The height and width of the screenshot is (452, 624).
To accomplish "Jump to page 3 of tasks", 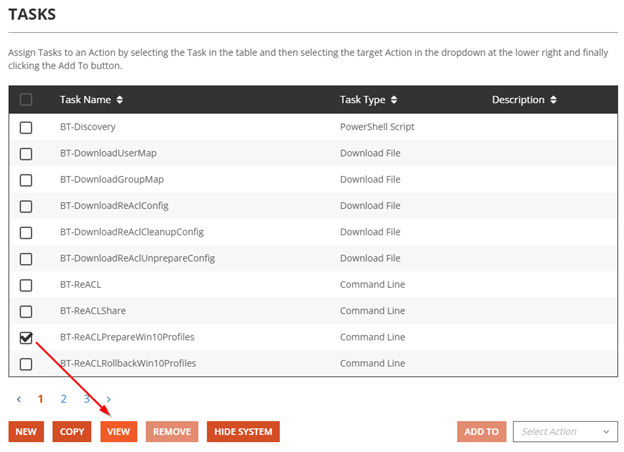I will [x=87, y=398].
